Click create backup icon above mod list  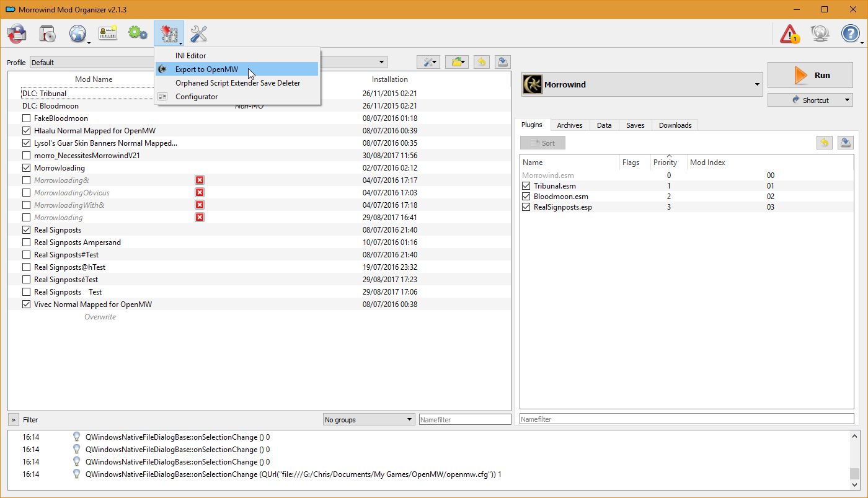click(502, 62)
